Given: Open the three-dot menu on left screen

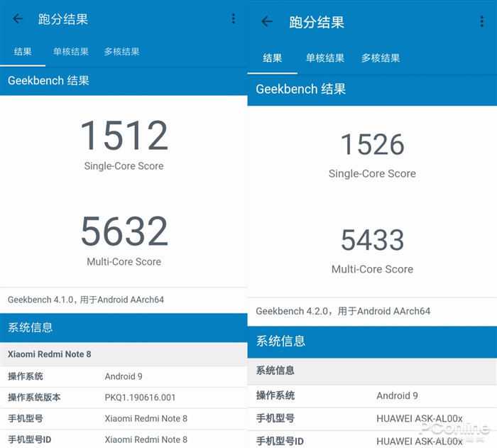Looking at the screenshot, I should [234, 18].
